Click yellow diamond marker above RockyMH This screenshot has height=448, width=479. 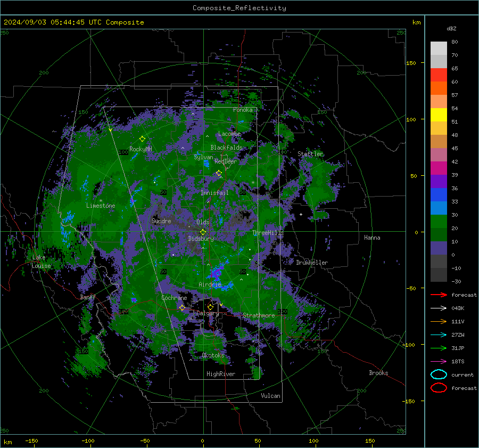(x=142, y=139)
